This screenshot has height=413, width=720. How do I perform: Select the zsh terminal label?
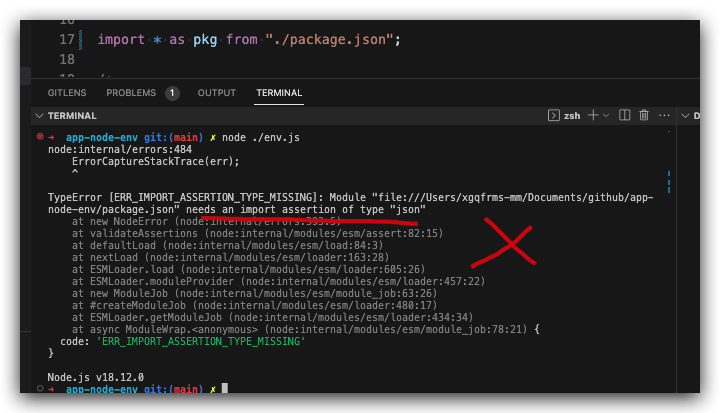pyautogui.click(x=572, y=116)
